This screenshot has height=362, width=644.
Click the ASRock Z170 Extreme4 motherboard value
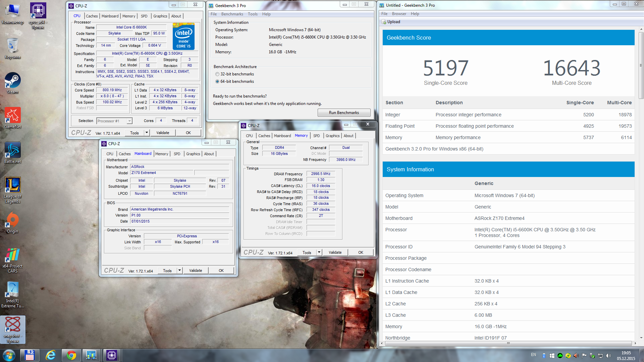coord(499,218)
